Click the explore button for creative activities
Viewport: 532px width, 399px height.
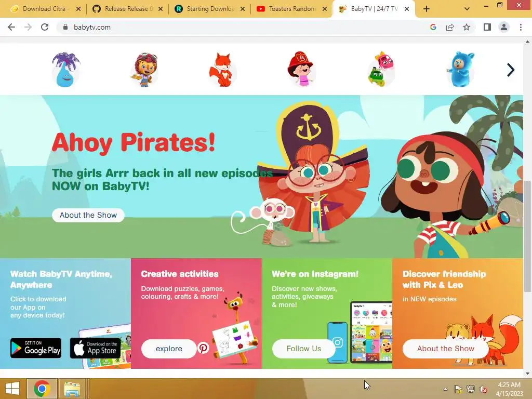pos(169,349)
